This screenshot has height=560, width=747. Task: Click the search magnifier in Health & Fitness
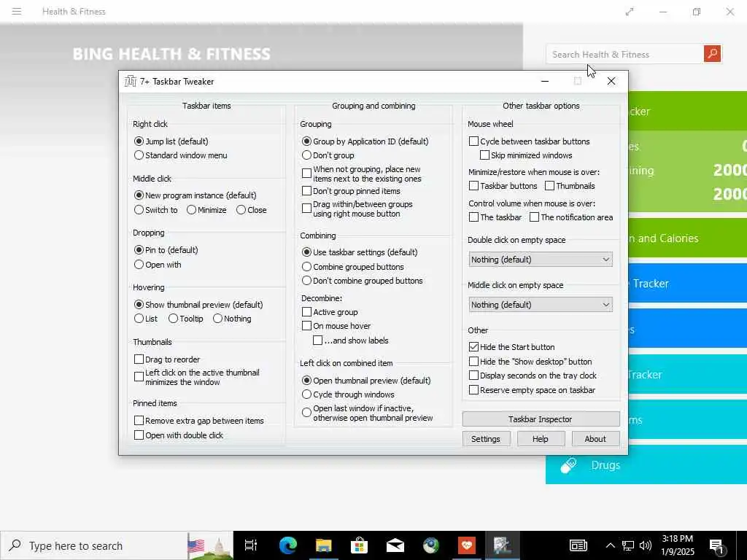pos(712,54)
